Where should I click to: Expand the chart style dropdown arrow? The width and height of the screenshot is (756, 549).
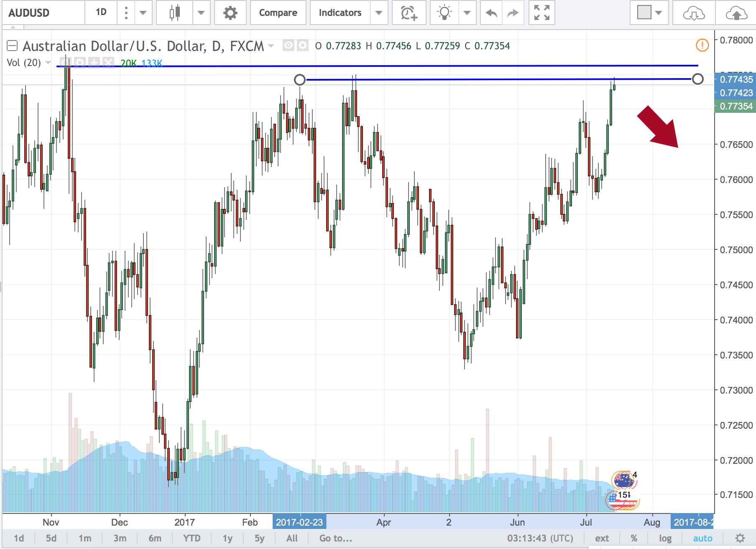201,13
